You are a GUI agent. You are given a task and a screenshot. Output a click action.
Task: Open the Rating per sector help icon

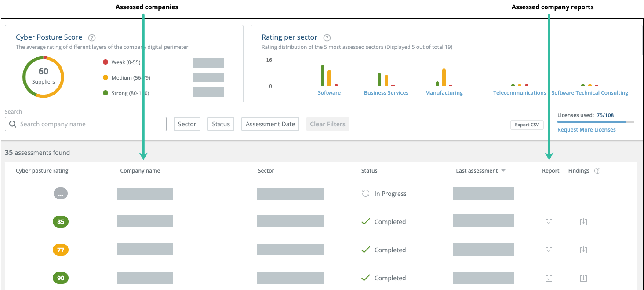[327, 38]
